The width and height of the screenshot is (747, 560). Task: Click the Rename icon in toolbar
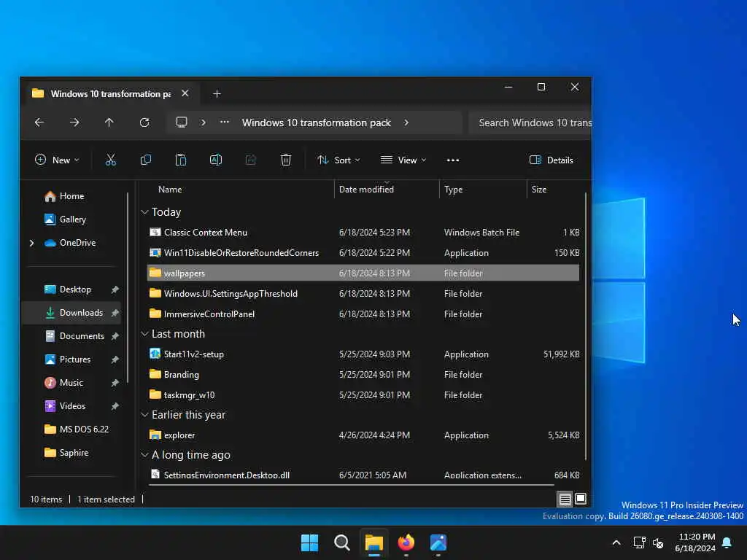216,160
